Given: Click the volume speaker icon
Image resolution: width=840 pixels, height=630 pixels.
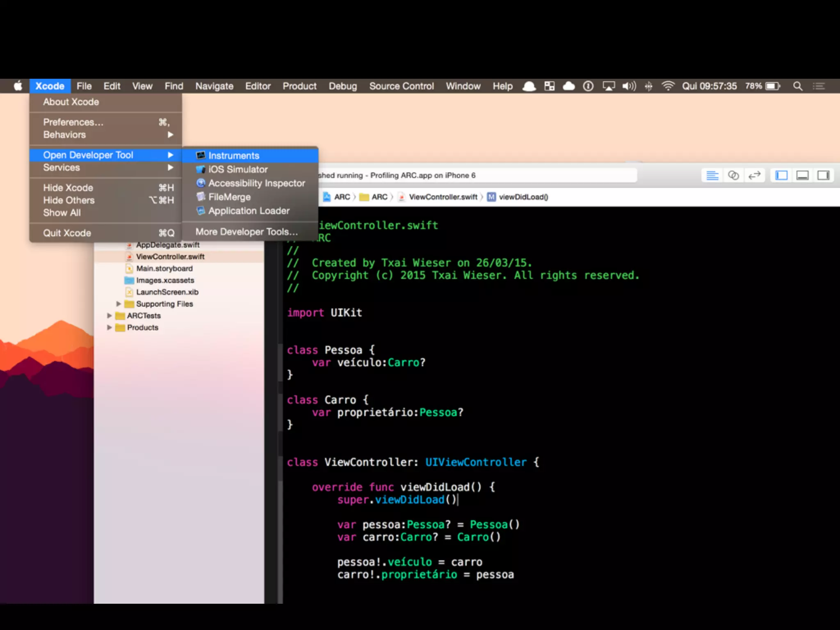Looking at the screenshot, I should (628, 86).
